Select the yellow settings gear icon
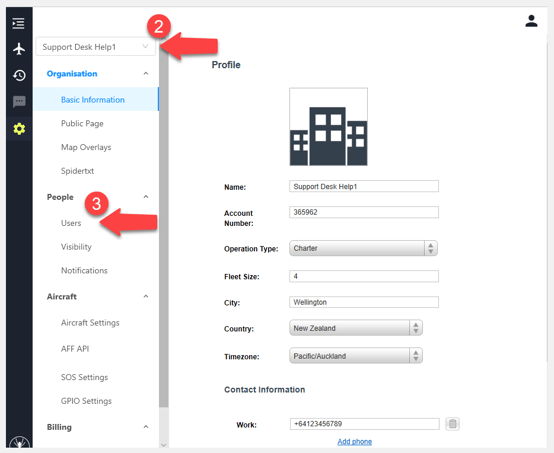This screenshot has height=453, width=554. click(19, 129)
